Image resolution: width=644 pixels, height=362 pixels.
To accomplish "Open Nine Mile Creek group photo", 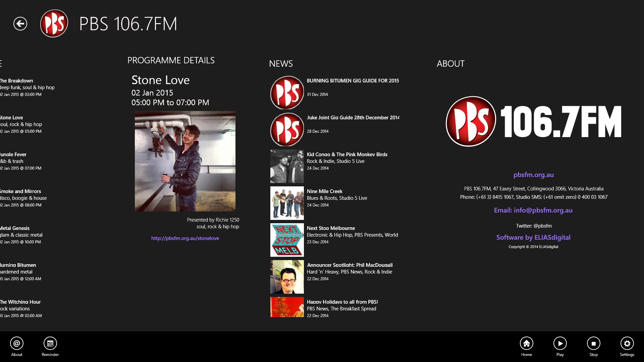I will [287, 203].
